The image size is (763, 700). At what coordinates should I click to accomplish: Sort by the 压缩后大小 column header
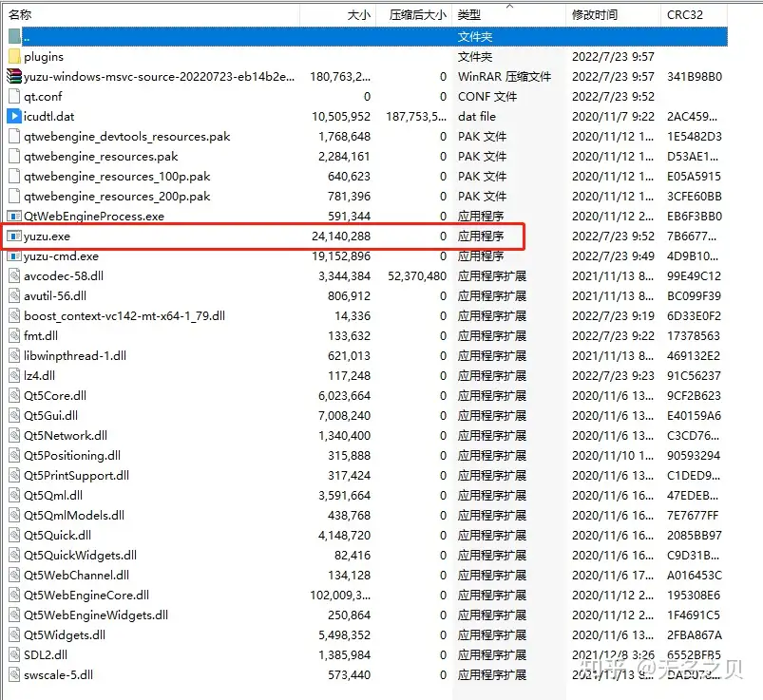(413, 14)
